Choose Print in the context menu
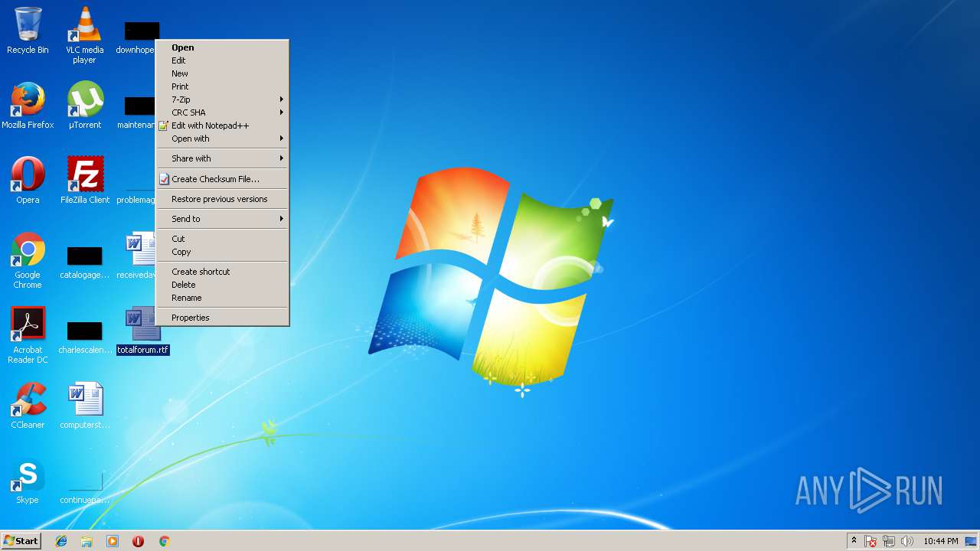980x551 pixels. pos(222,86)
